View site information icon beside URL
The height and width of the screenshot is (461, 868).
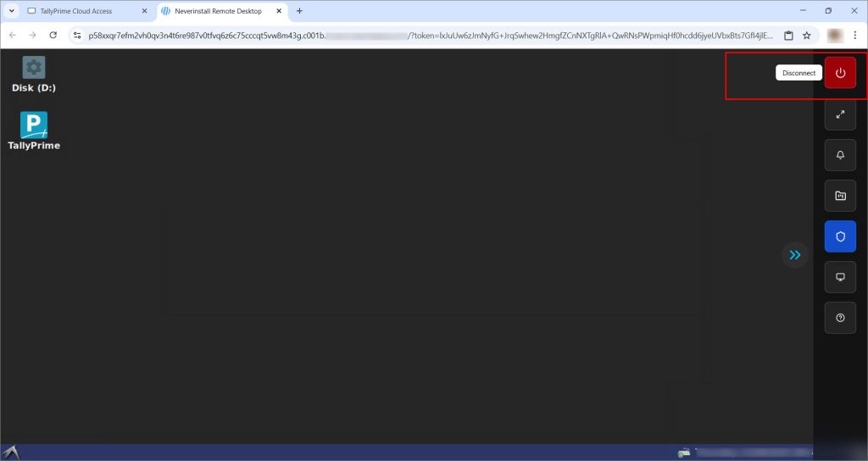tap(77, 36)
